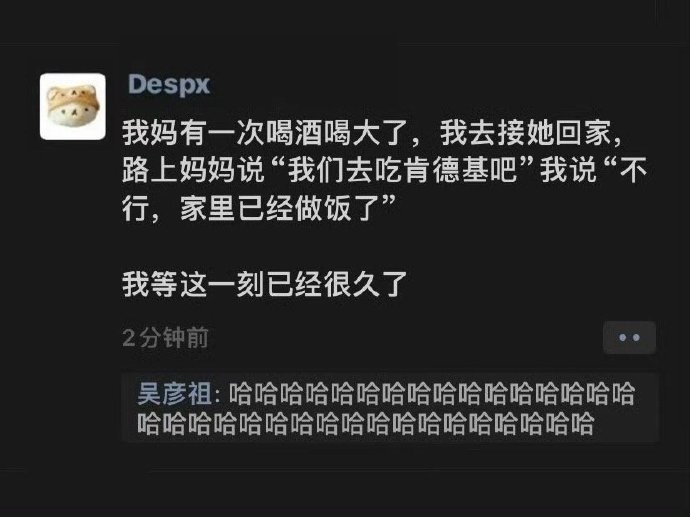Image resolution: width=690 pixels, height=517 pixels.
Task: Open the two-dot like and comment menu
Action: (x=629, y=337)
